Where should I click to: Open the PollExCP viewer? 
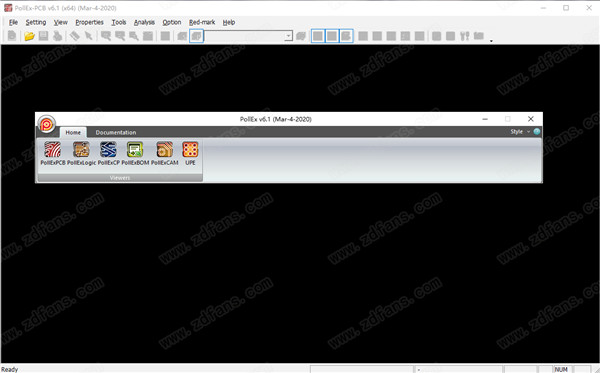pos(109,153)
